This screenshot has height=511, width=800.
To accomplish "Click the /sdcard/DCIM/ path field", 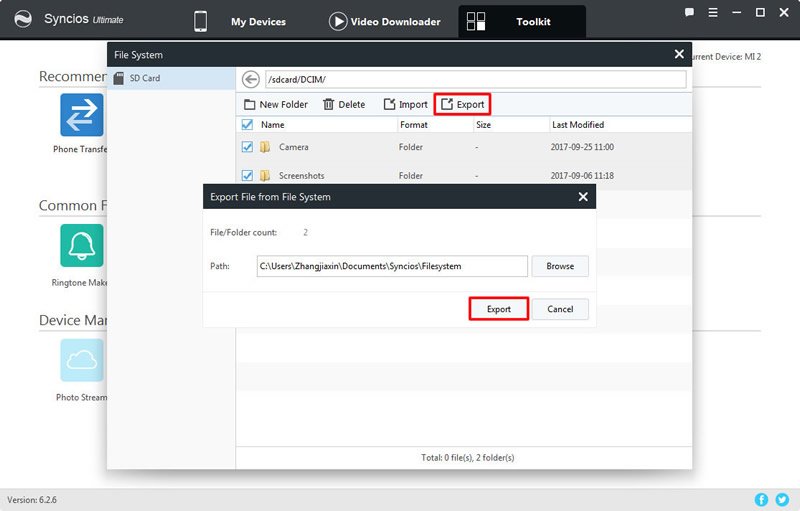I will pyautogui.click(x=476, y=80).
